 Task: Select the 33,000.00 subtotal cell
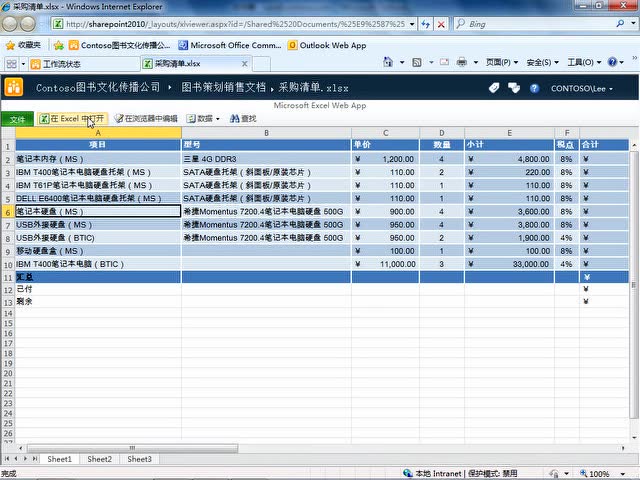point(509,264)
